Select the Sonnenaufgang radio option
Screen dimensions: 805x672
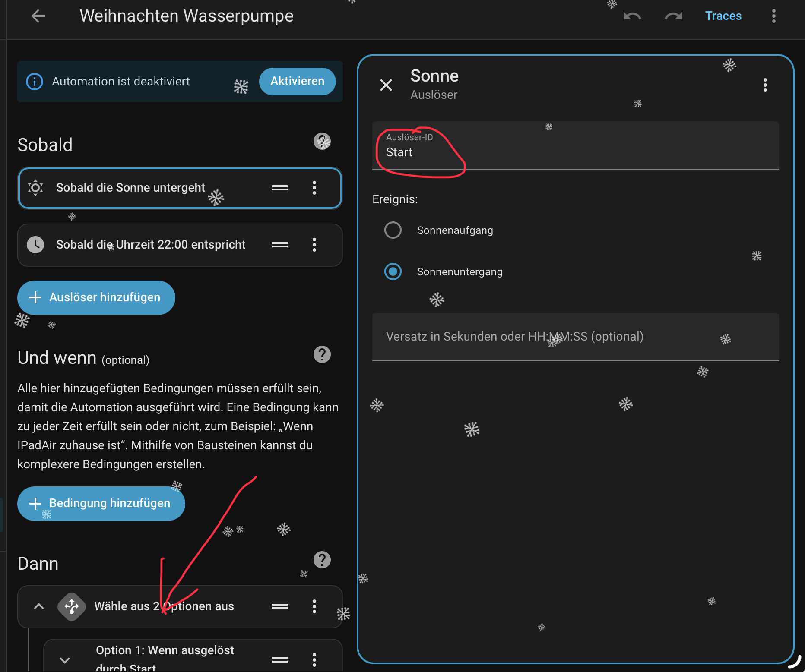[x=393, y=230]
